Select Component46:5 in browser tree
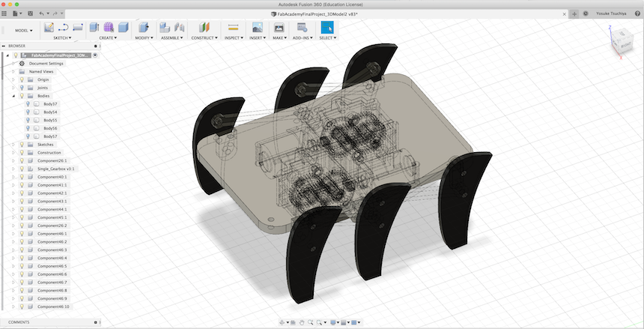644x329 pixels. (52, 266)
